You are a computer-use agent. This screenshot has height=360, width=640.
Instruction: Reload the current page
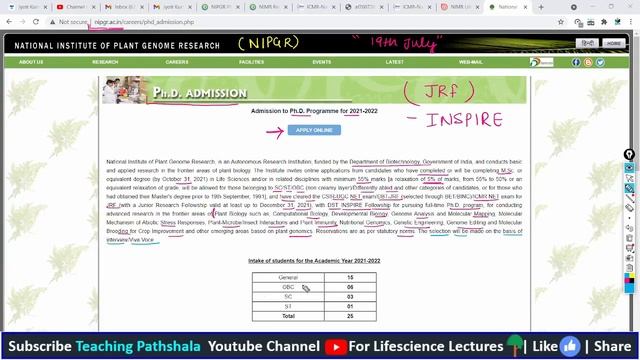[x=36, y=22]
